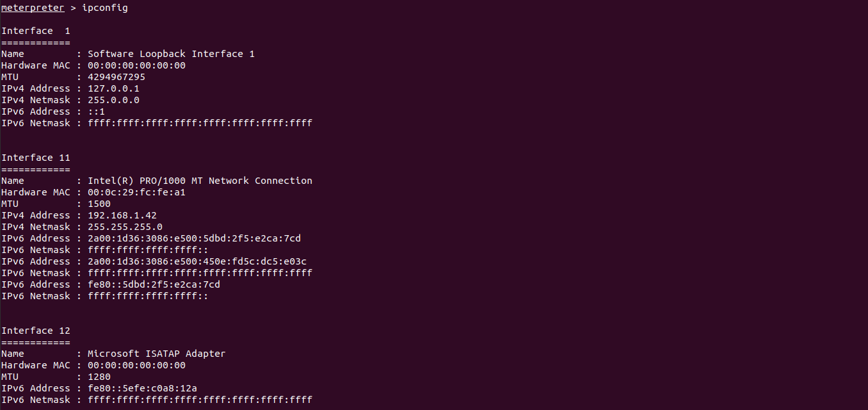The width and height of the screenshot is (868, 410).
Task: Click the Microsoft ISATAP Adapter name
Action: click(x=157, y=354)
